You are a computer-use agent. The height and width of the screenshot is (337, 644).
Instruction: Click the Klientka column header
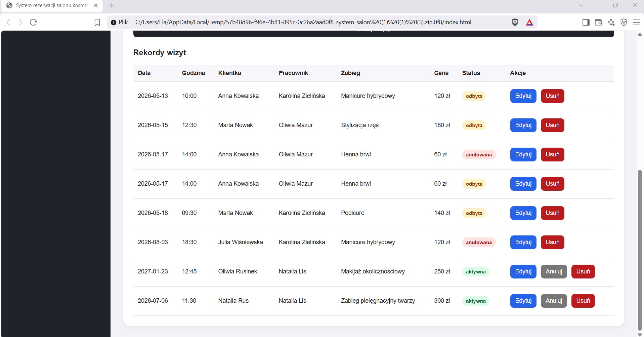(x=229, y=73)
